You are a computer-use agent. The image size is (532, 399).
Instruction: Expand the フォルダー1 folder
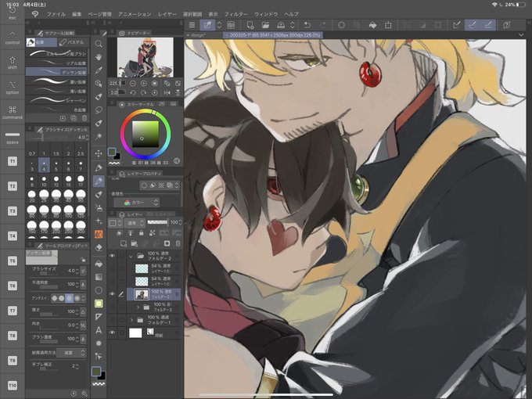131,320
